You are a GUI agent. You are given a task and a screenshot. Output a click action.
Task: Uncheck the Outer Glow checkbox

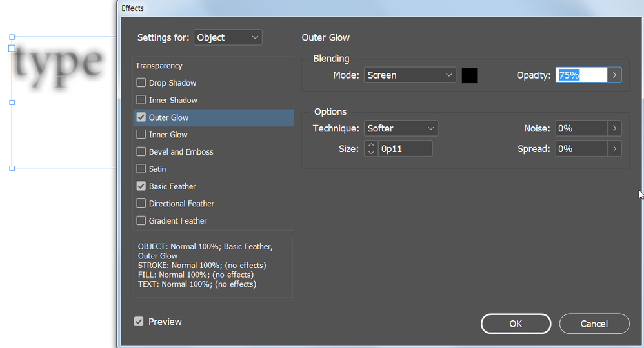coord(141,117)
